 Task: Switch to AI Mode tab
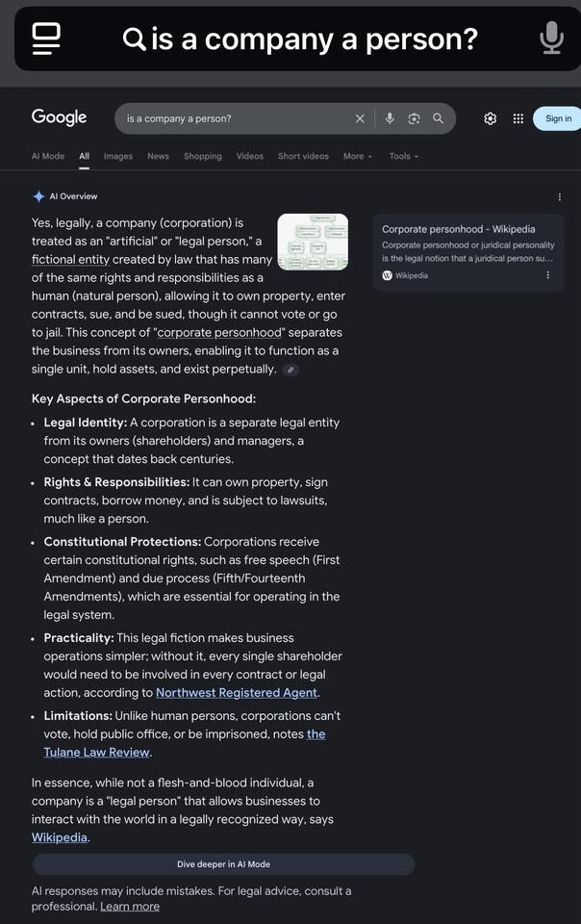point(48,156)
